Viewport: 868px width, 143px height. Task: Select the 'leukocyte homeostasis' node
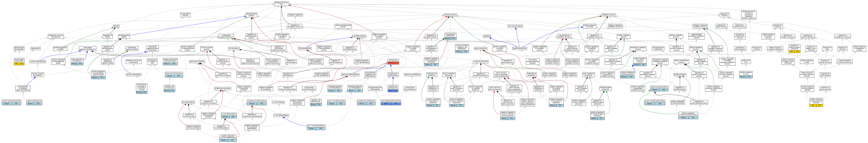tap(174, 75)
